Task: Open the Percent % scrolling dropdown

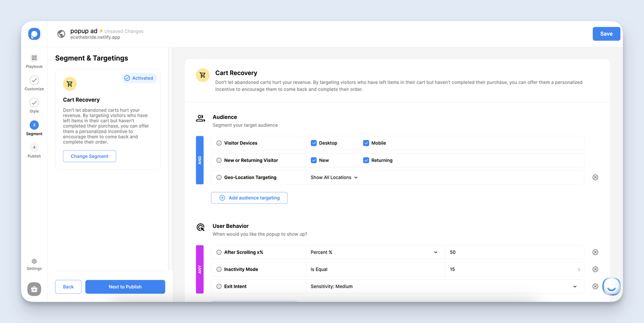Action: (375, 253)
